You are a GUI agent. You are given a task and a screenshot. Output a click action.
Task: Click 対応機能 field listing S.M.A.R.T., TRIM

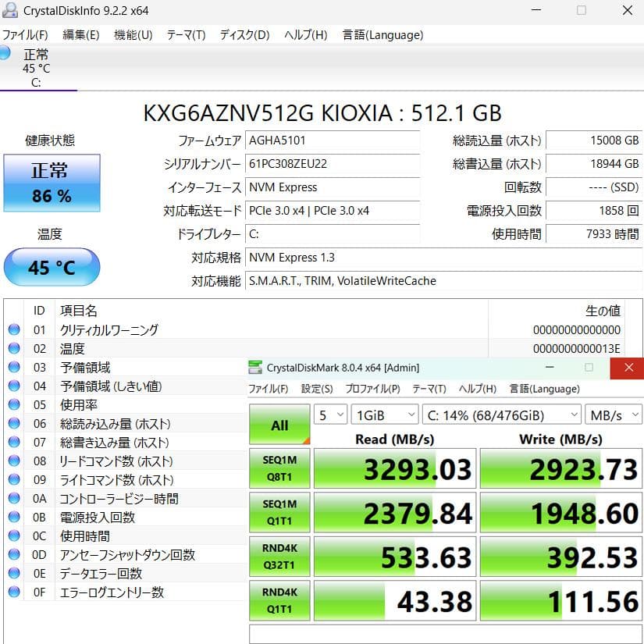[443, 281]
